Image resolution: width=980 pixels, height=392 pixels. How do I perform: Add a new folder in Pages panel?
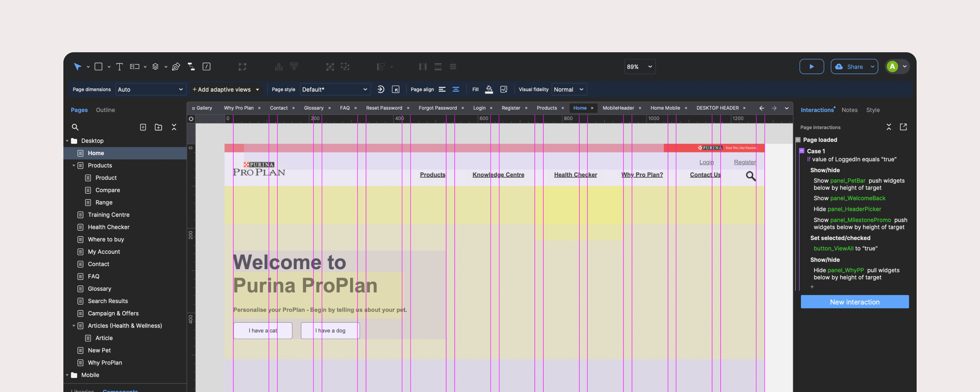tap(158, 127)
